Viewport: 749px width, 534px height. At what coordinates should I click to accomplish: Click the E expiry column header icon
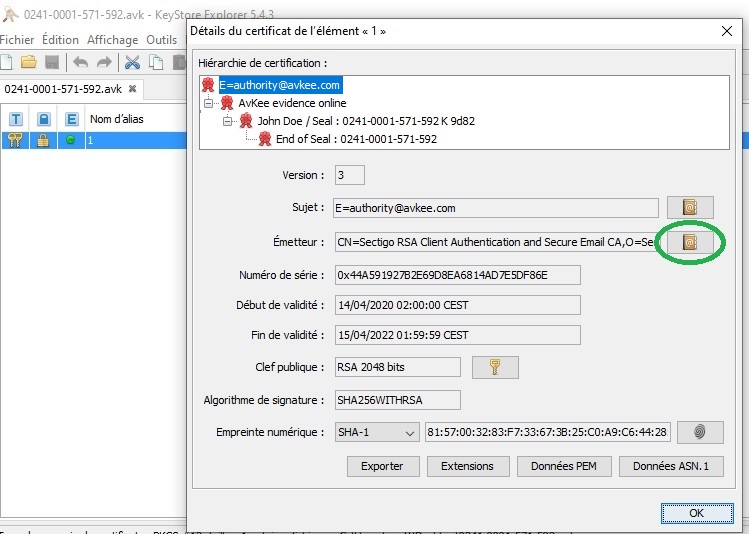[x=72, y=119]
